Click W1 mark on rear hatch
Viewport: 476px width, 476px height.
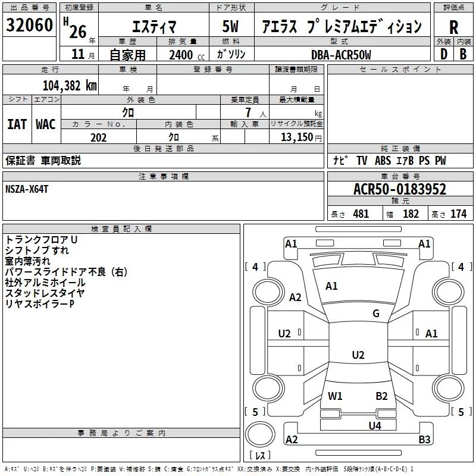point(335,396)
